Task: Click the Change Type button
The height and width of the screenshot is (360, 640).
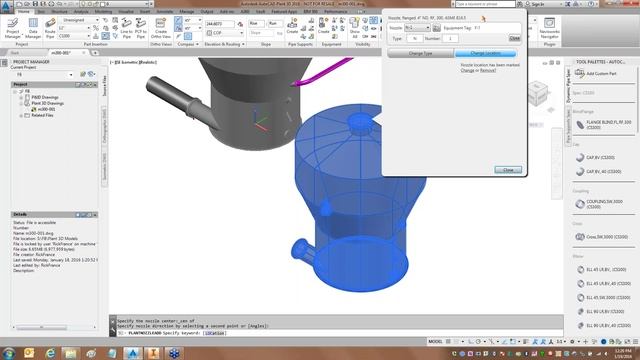Action: [420, 53]
